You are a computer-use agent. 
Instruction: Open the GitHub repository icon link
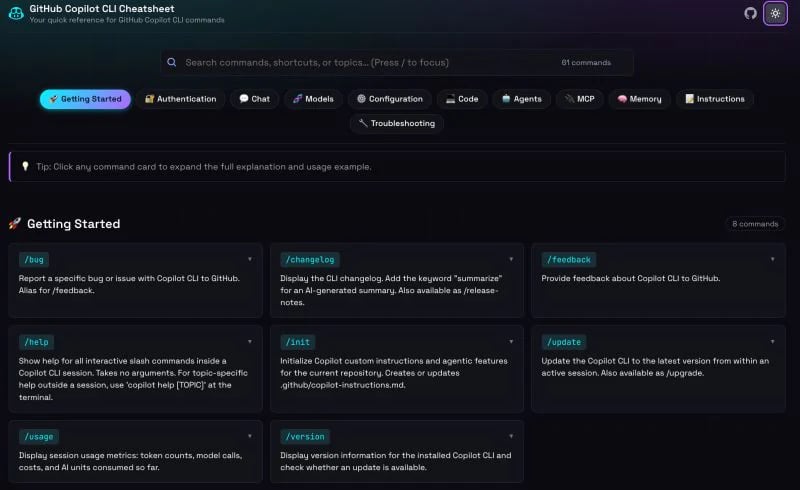pos(750,13)
